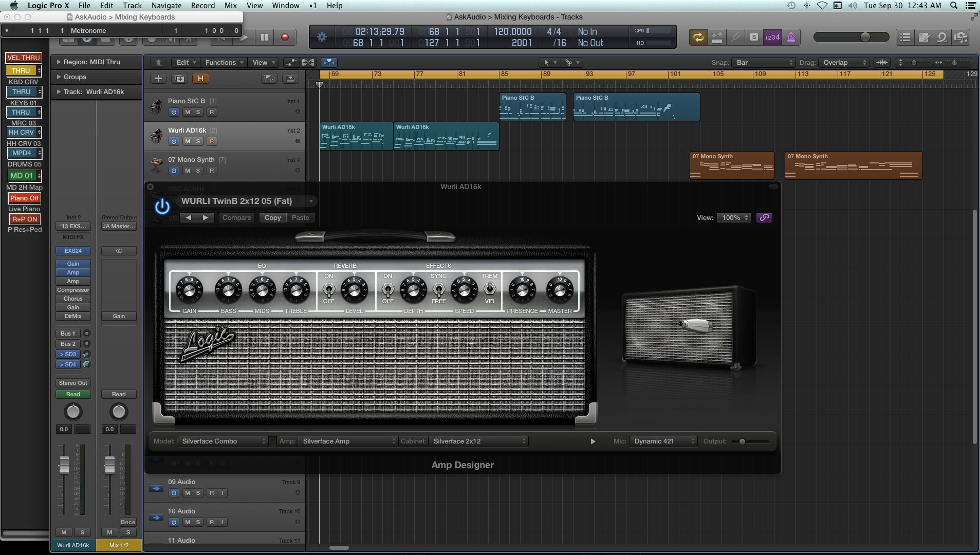Image resolution: width=980 pixels, height=555 pixels.
Task: Toggle the orange Hide (H) button
Action: 200,78
